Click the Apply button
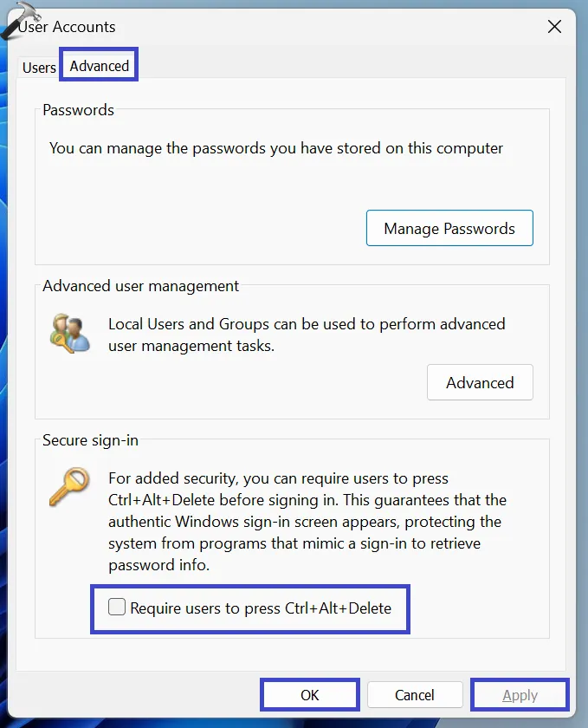Screen dimensions: 588x728 click(x=520, y=695)
